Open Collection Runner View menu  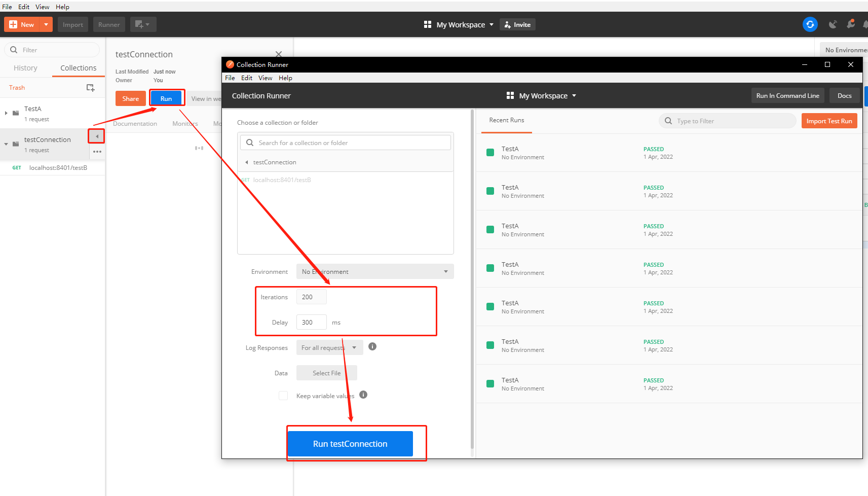point(265,78)
